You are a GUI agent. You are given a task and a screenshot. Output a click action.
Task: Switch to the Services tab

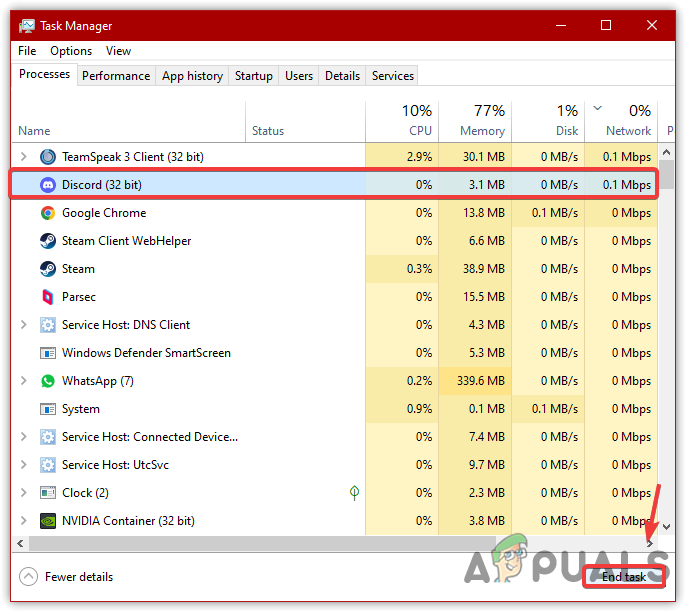pos(393,76)
